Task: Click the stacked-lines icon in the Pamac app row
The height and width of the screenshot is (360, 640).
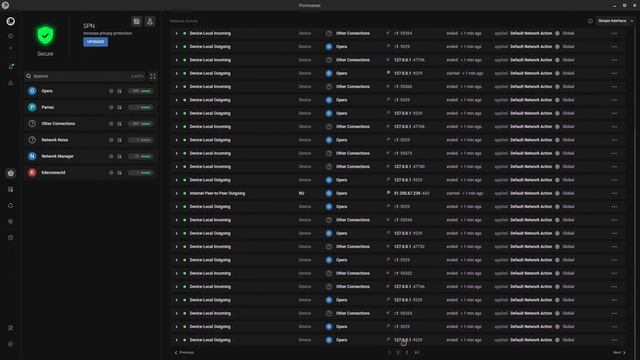Action: (x=119, y=108)
